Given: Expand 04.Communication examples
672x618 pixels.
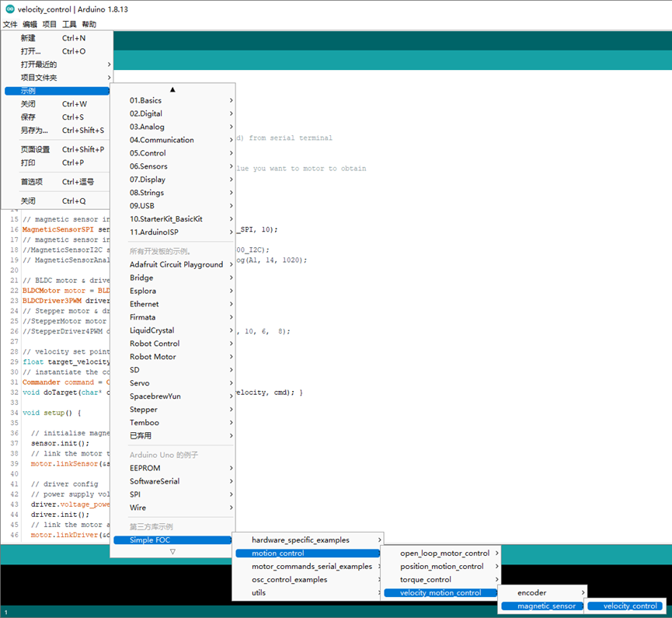Looking at the screenshot, I should (x=173, y=140).
